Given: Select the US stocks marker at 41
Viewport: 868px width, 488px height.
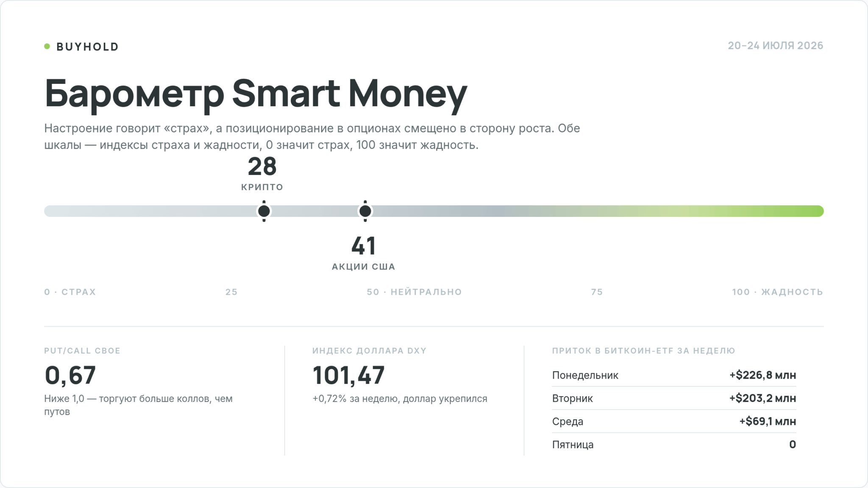Looking at the screenshot, I should tap(365, 211).
